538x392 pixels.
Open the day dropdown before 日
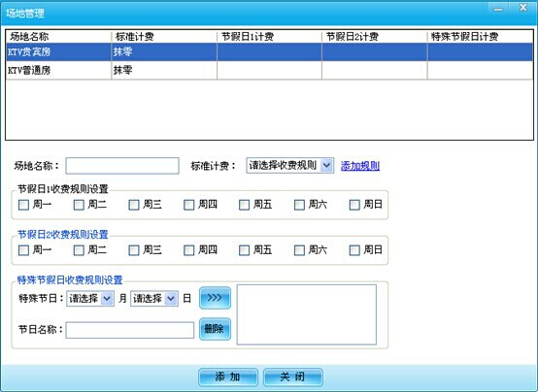click(154, 299)
